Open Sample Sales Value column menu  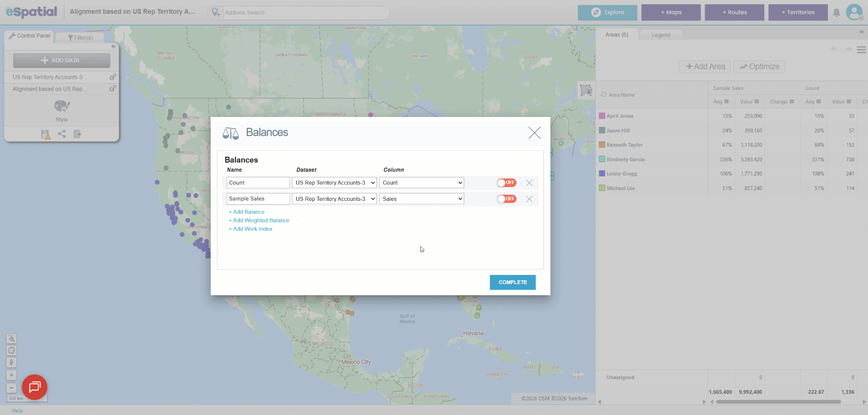point(757,102)
